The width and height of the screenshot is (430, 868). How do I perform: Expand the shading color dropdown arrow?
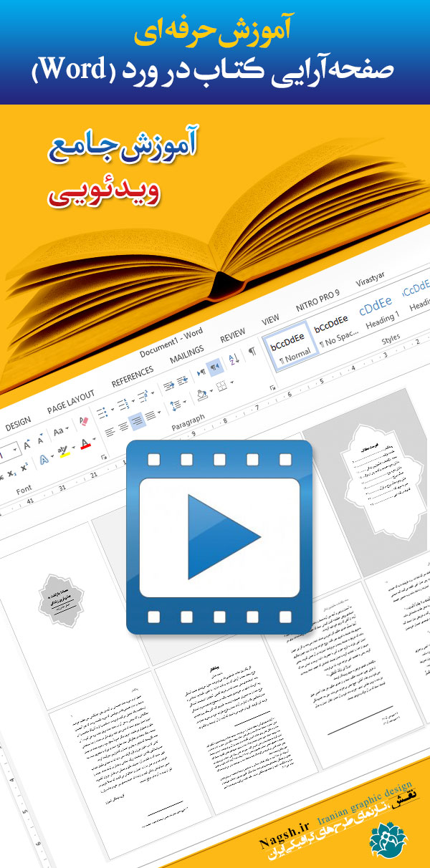[211, 391]
